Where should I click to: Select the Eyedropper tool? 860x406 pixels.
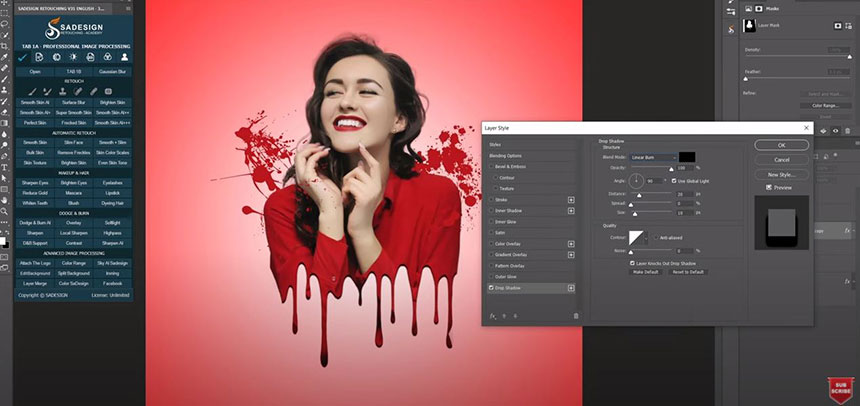click(4, 57)
